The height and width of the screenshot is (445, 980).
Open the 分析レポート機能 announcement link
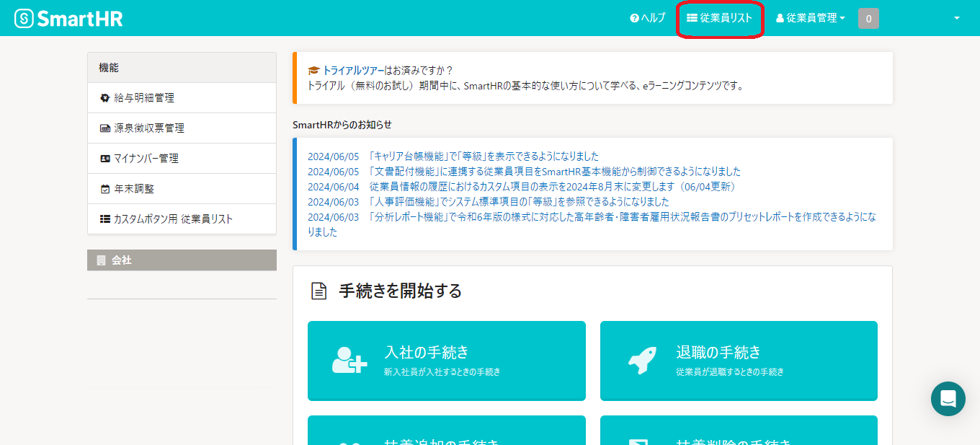tap(592, 224)
